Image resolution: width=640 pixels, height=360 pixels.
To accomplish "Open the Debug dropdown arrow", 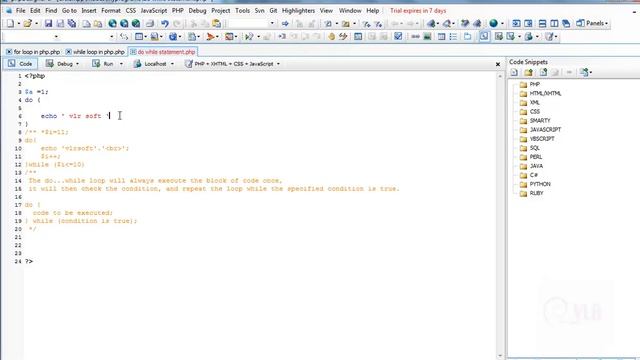I will [x=77, y=64].
